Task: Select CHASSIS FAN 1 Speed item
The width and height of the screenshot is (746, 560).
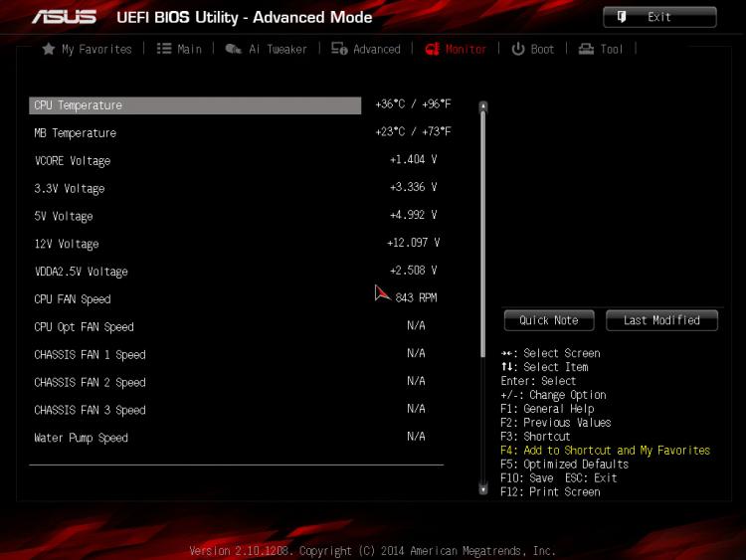Action: [90, 355]
